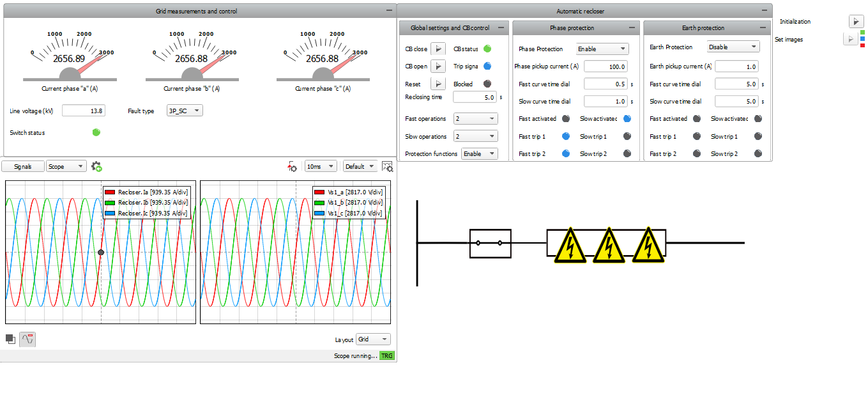
Task: Collapse the Phase protection sub-panel
Action: tap(632, 28)
